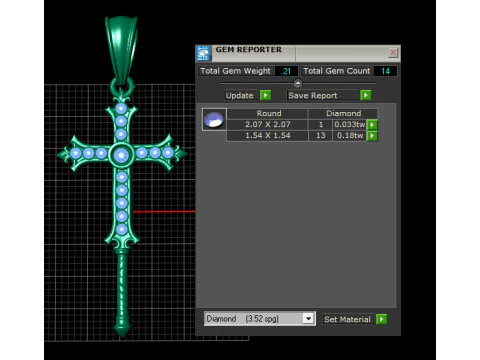Collapse the panel with the round arrow toggle
Image resolution: width=480 pixels, height=360 pixels.
click(298, 83)
